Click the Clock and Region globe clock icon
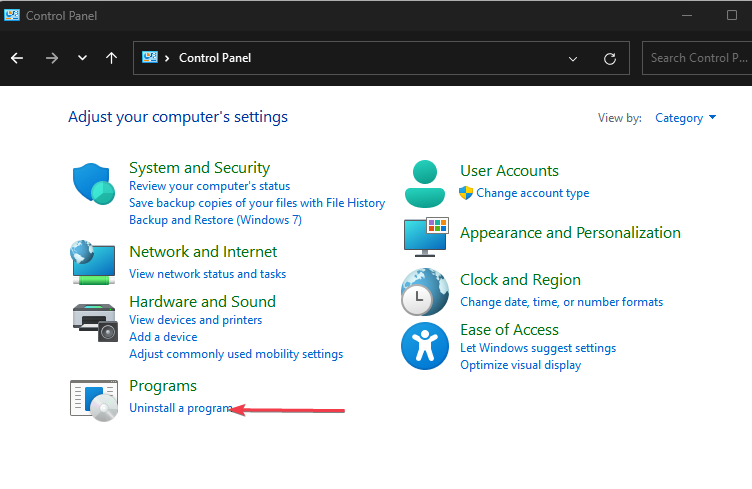752x489 pixels. point(424,291)
